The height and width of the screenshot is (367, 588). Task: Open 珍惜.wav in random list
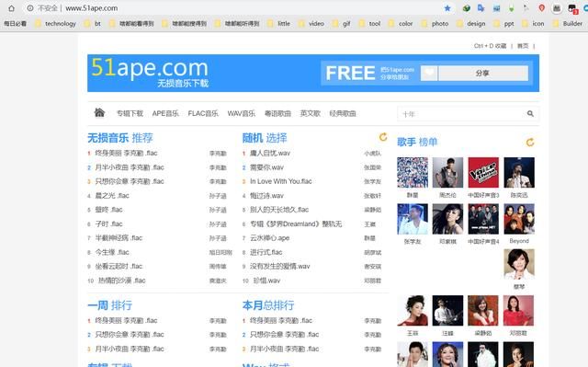coord(266,281)
